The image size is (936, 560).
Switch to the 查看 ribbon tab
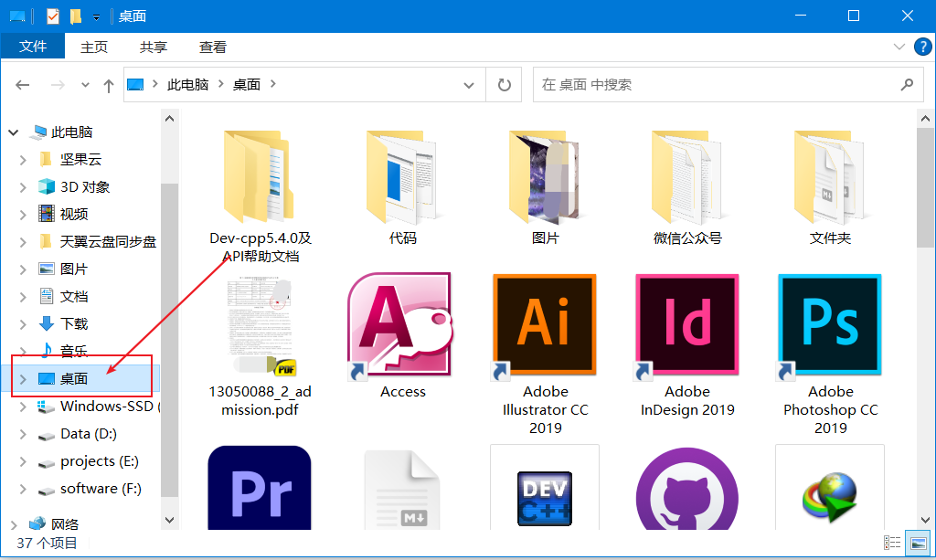tap(212, 47)
